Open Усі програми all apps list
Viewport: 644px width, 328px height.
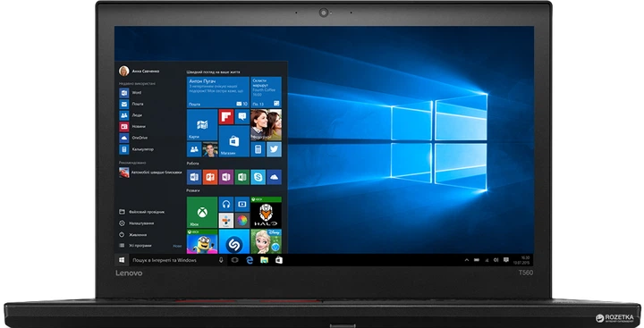pyautogui.click(x=136, y=246)
